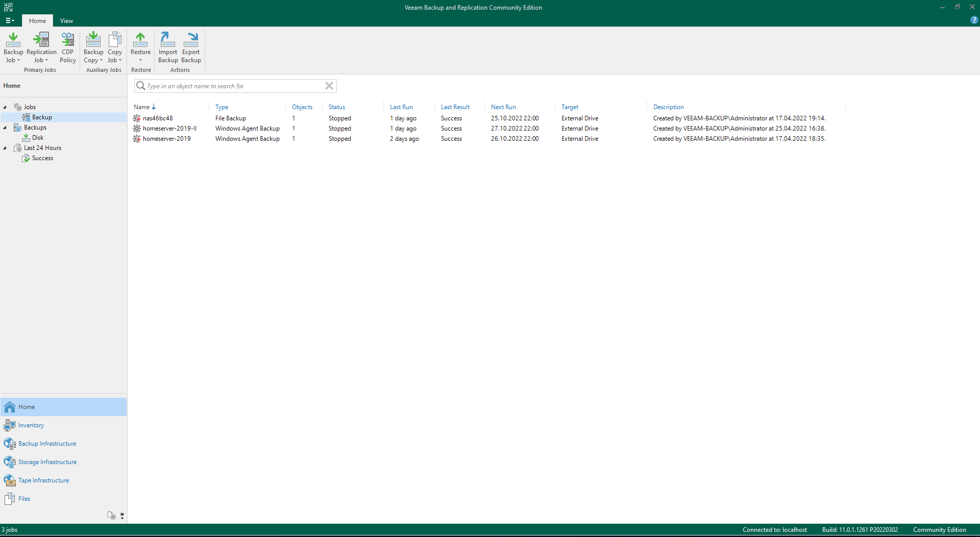Open the help question mark icon
The width and height of the screenshot is (980, 537).
974,20
